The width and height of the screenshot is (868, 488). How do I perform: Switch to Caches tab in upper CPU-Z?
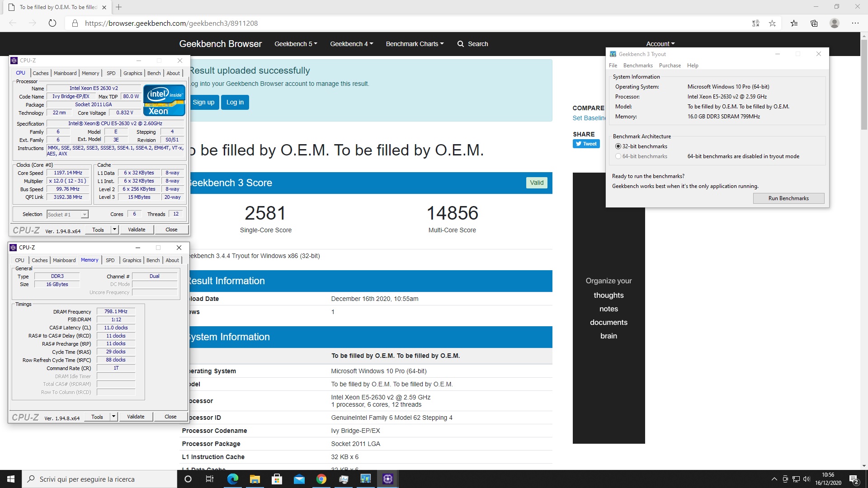click(x=40, y=73)
